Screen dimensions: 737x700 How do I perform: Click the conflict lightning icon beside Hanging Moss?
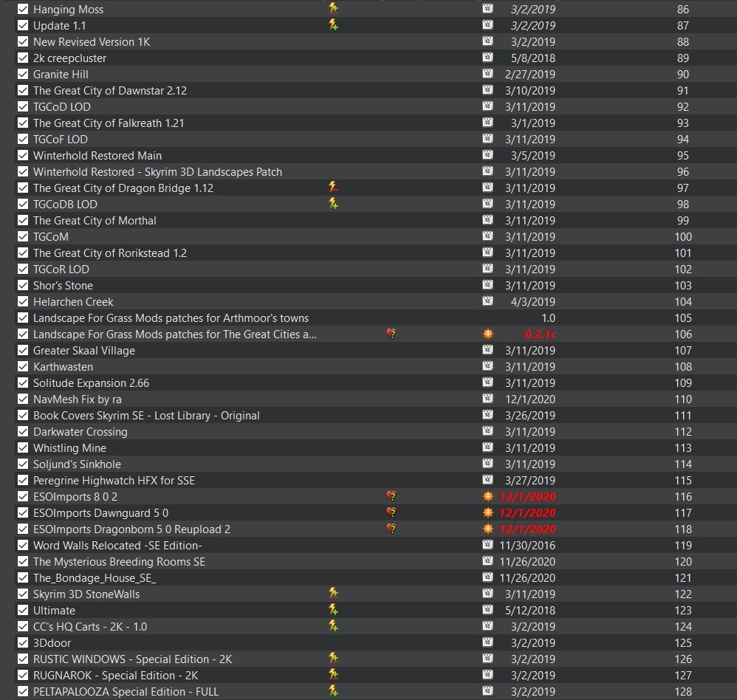click(x=333, y=9)
